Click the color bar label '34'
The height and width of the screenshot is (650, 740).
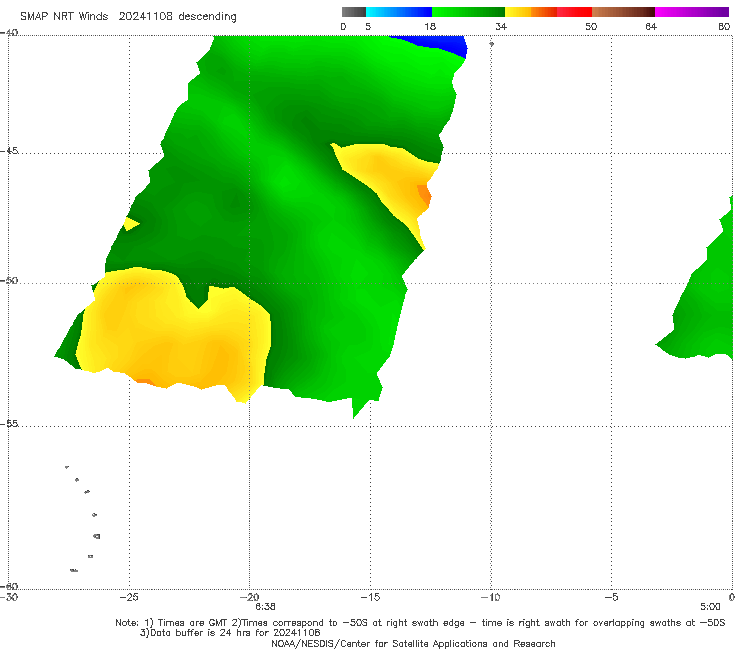(501, 26)
